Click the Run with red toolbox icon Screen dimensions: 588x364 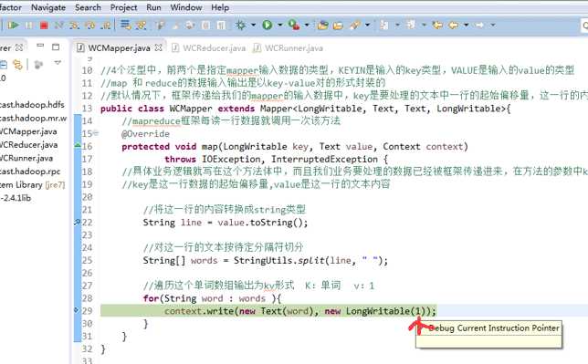294,26
